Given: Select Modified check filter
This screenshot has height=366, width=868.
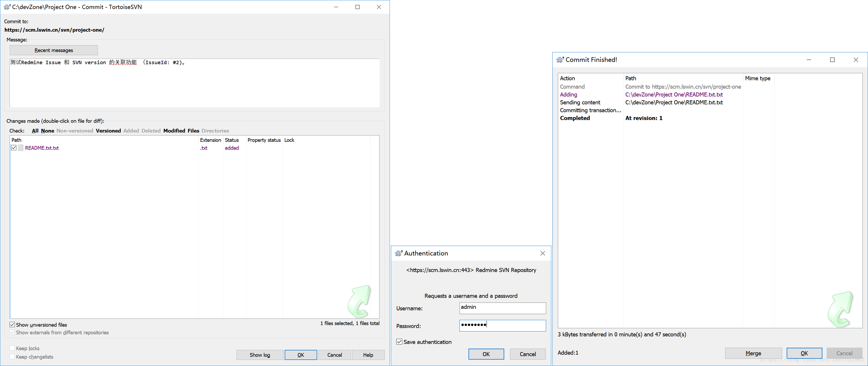Looking at the screenshot, I should [174, 131].
